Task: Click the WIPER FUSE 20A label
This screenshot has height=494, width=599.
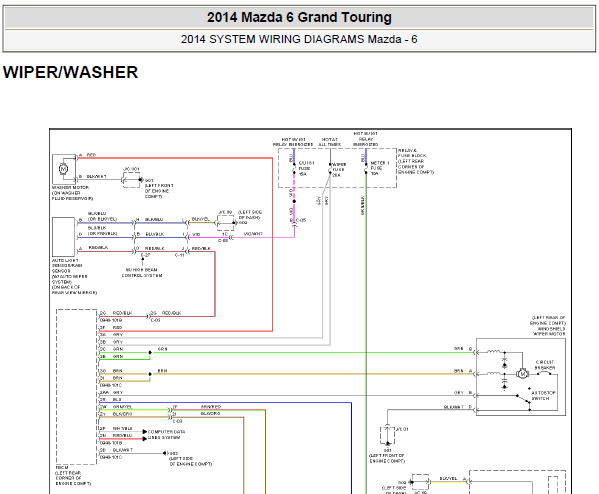Action: (338, 170)
